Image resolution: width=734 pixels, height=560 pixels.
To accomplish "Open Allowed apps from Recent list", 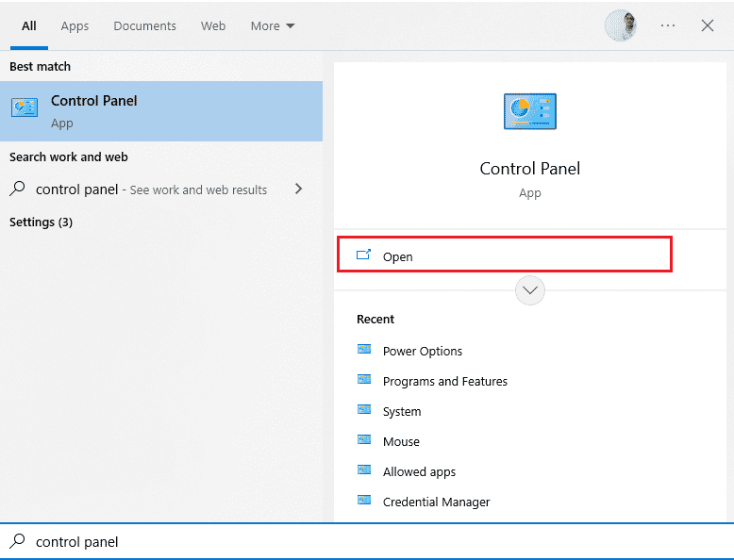I will 419,471.
